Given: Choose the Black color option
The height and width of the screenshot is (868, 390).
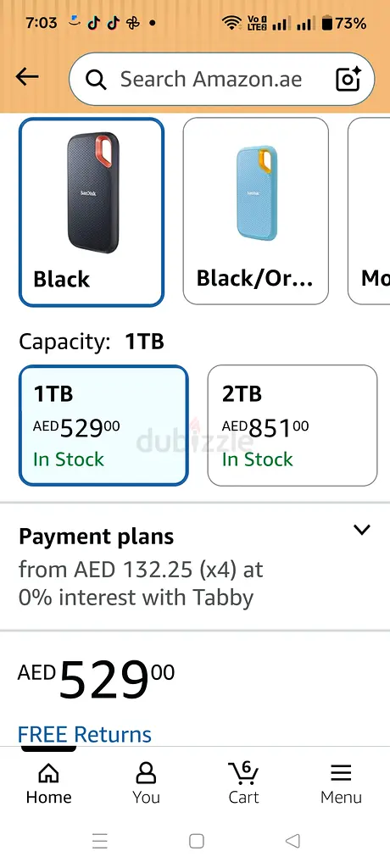Looking at the screenshot, I should click(92, 212).
